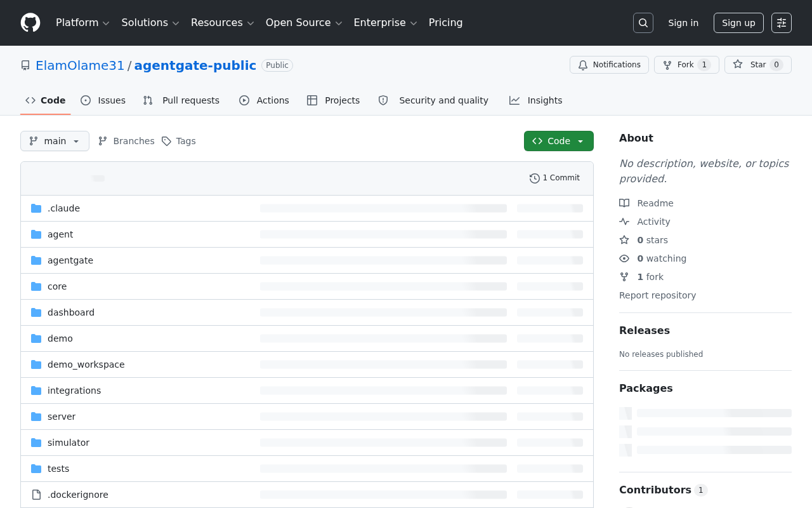Expand the Platform menu
The image size is (812, 508).
pos(83,23)
